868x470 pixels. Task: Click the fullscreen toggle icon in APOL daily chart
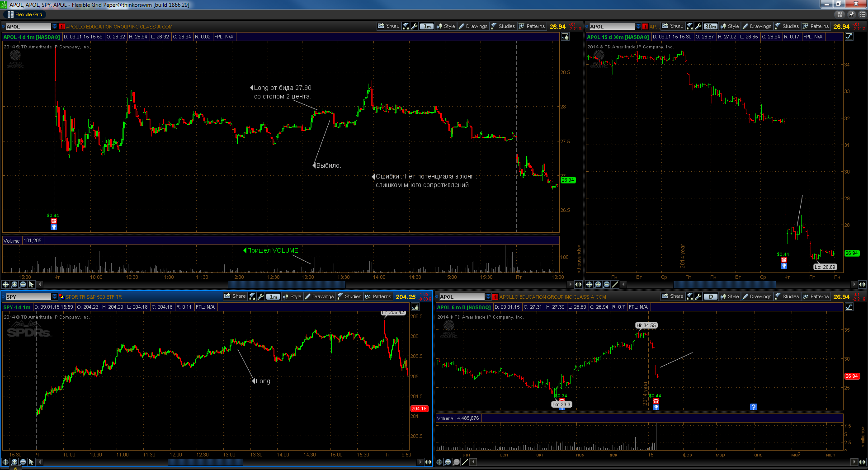pyautogui.click(x=690, y=296)
